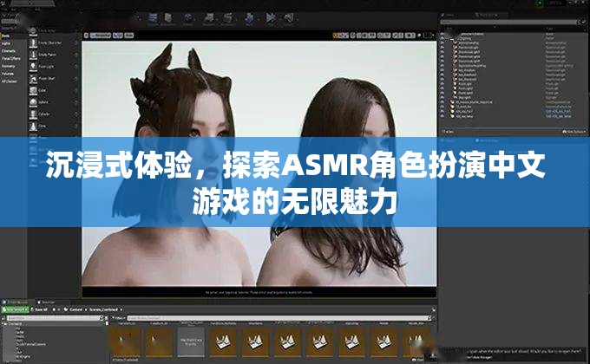
Task: Click Save All in the Content Browser
Action: pos(40,310)
